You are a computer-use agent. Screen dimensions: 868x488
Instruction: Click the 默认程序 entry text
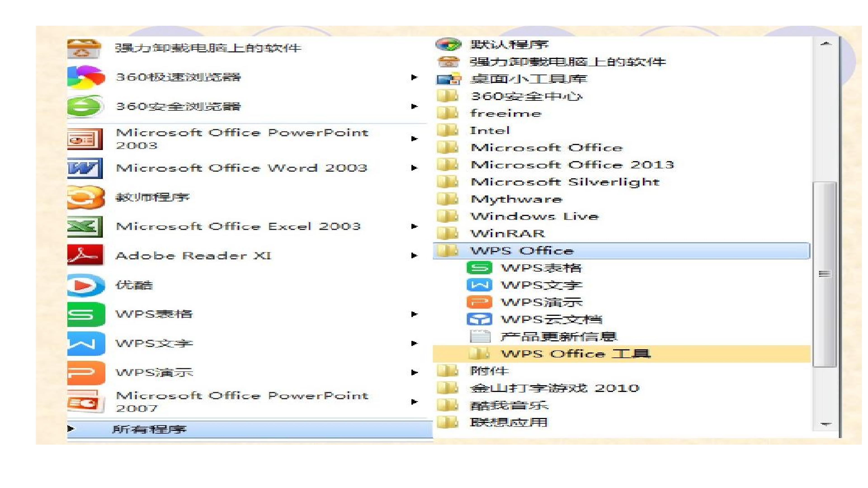coord(509,45)
